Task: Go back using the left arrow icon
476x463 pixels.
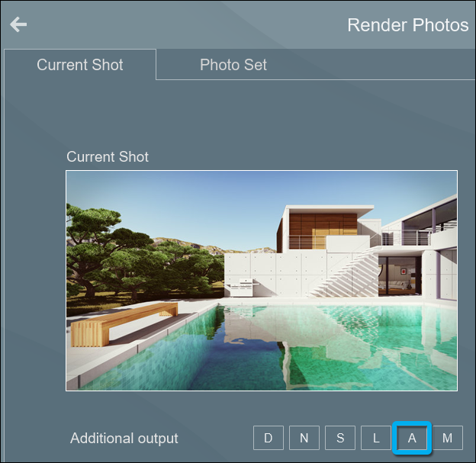Action: (x=18, y=24)
